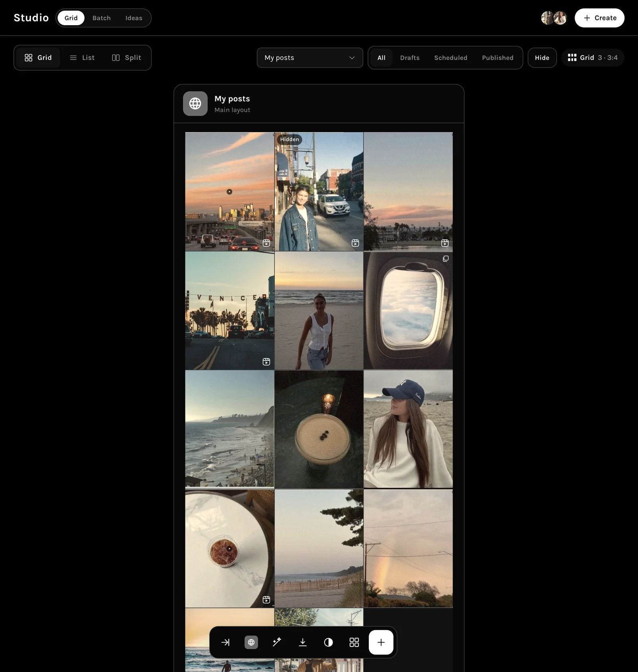Toggle the Hide button
The height and width of the screenshot is (672, 638).
click(x=542, y=58)
